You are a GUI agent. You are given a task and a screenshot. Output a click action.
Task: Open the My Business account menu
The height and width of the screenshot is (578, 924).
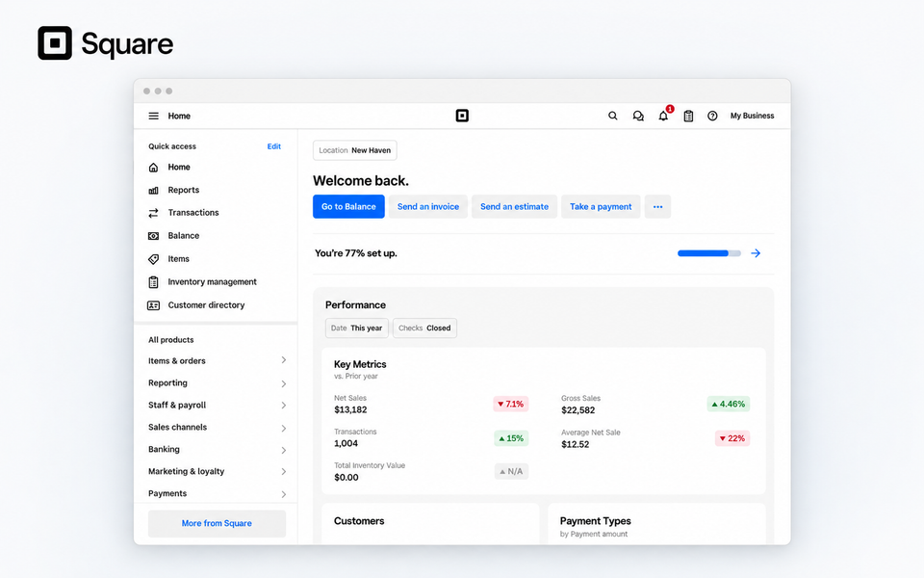(752, 116)
